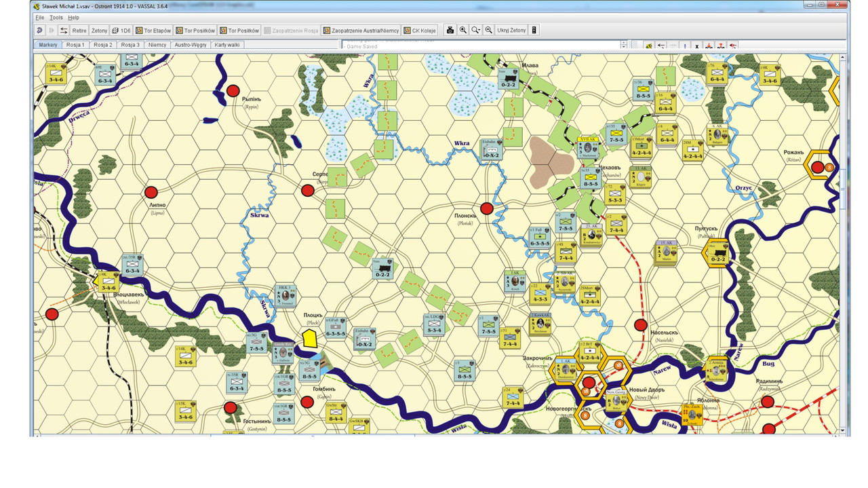
Task: Select the 6-3-5-5 counter east of Płock
Action: click(x=335, y=328)
